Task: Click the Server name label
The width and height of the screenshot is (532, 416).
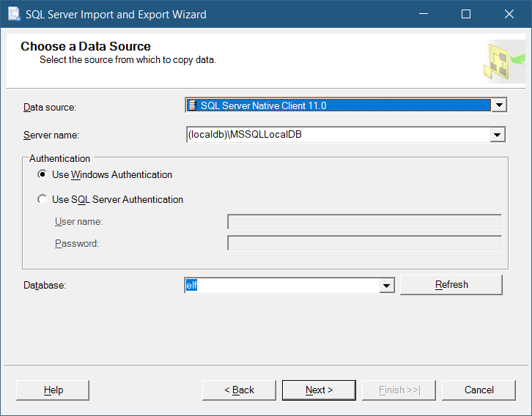Action: (x=51, y=135)
